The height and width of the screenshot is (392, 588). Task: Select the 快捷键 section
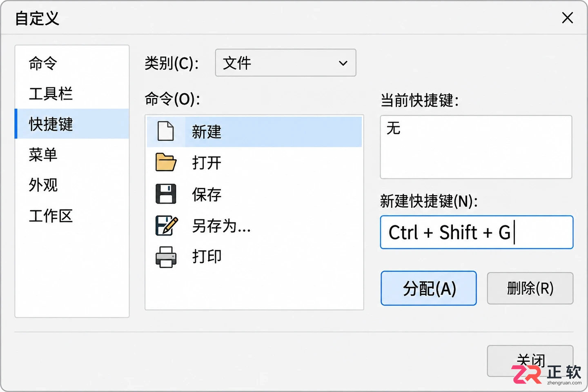[x=72, y=124]
